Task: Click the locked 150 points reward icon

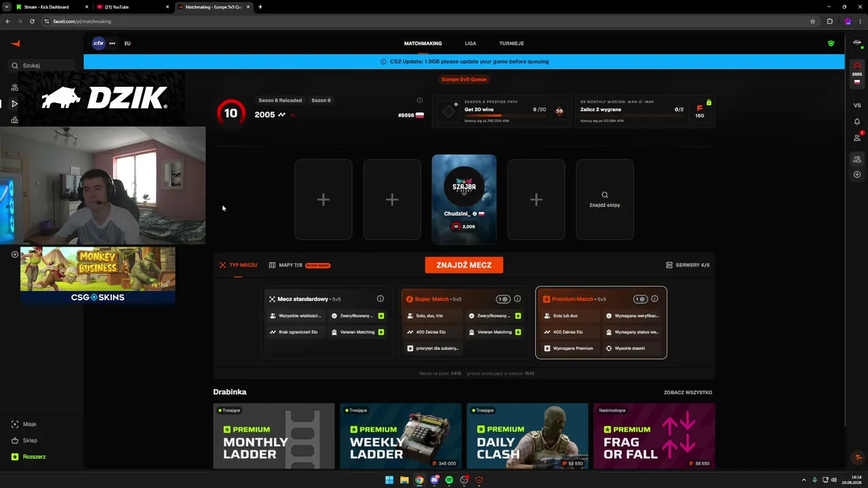Action: pyautogui.click(x=700, y=111)
